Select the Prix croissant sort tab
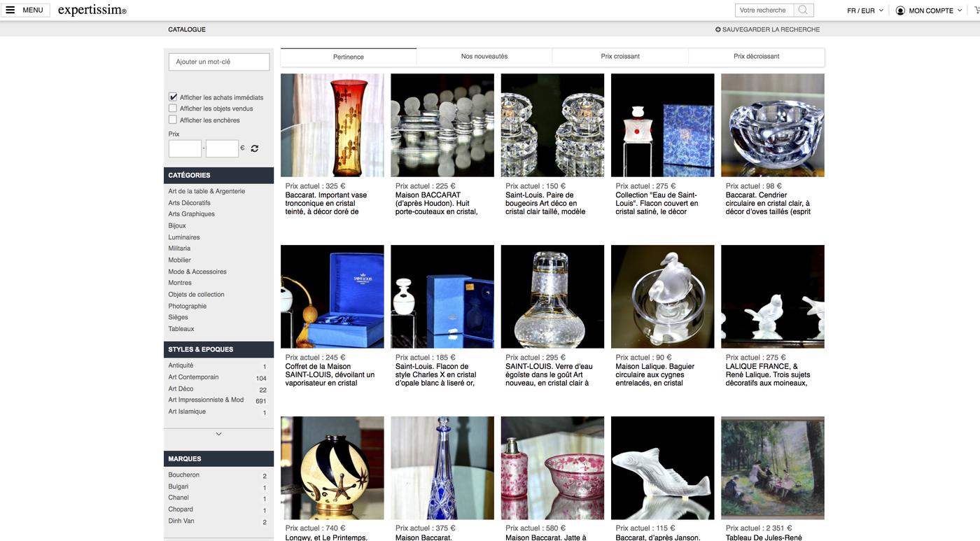The width and height of the screenshot is (980, 541). pyautogui.click(x=620, y=57)
